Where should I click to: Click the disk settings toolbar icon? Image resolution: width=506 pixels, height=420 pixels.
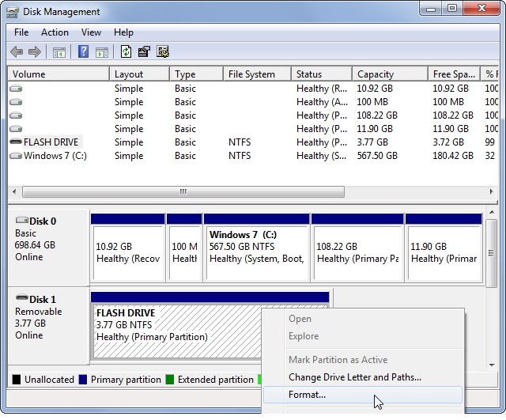click(x=163, y=51)
